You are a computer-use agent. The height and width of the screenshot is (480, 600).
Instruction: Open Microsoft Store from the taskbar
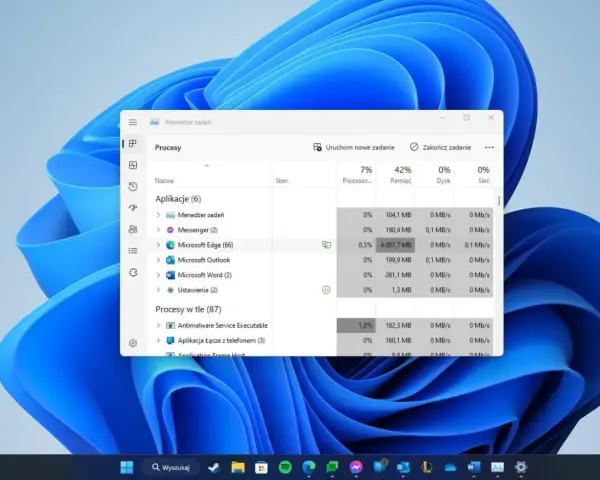pyautogui.click(x=261, y=467)
